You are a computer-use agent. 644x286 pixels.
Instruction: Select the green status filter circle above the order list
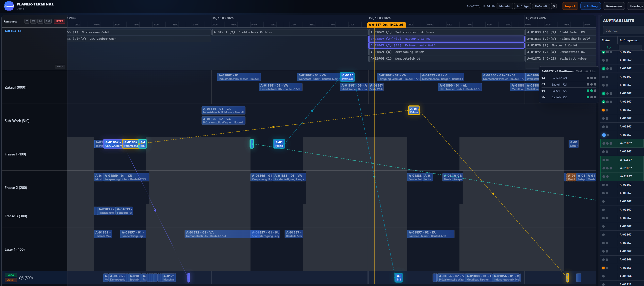[609, 47]
